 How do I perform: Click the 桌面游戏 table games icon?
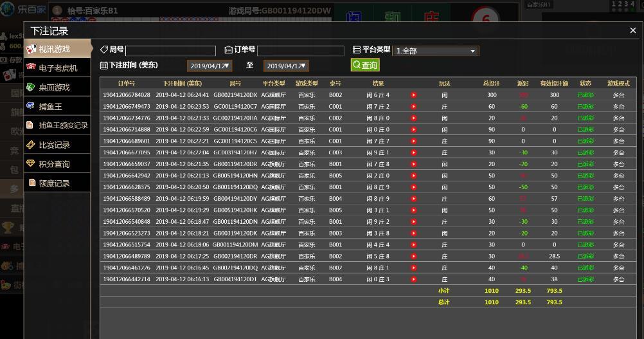[x=30, y=87]
